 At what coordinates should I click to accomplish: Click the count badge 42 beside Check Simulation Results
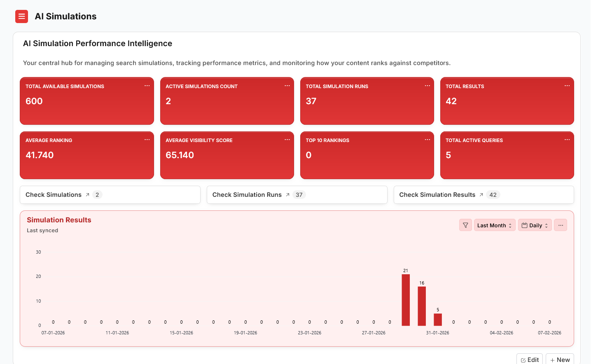tap(493, 195)
